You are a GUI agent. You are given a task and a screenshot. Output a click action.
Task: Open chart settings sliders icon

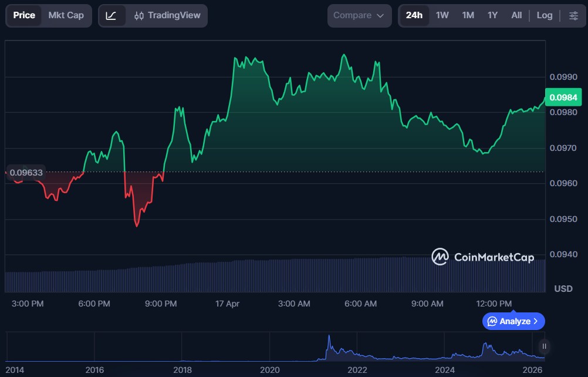[573, 15]
